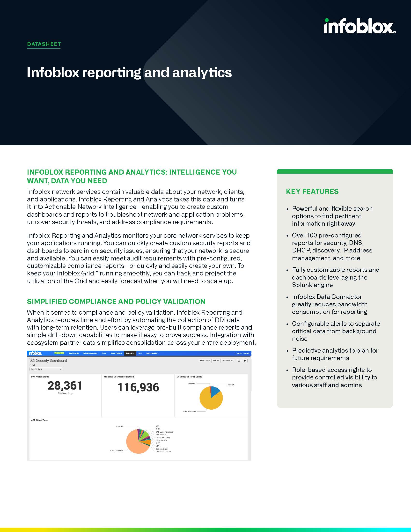Click the 116,936 Malicious DNS Queries value
411x532 pixels.
click(138, 387)
